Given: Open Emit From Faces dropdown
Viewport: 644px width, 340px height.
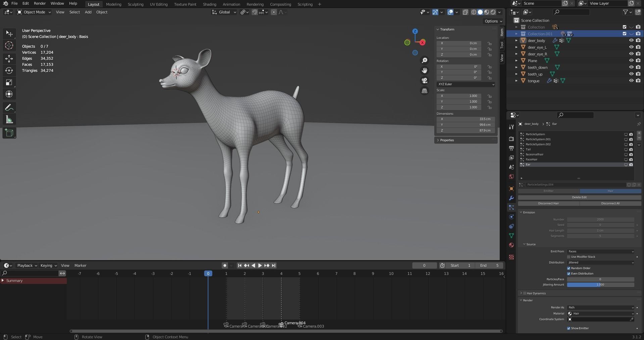Looking at the screenshot, I should 601,251.
